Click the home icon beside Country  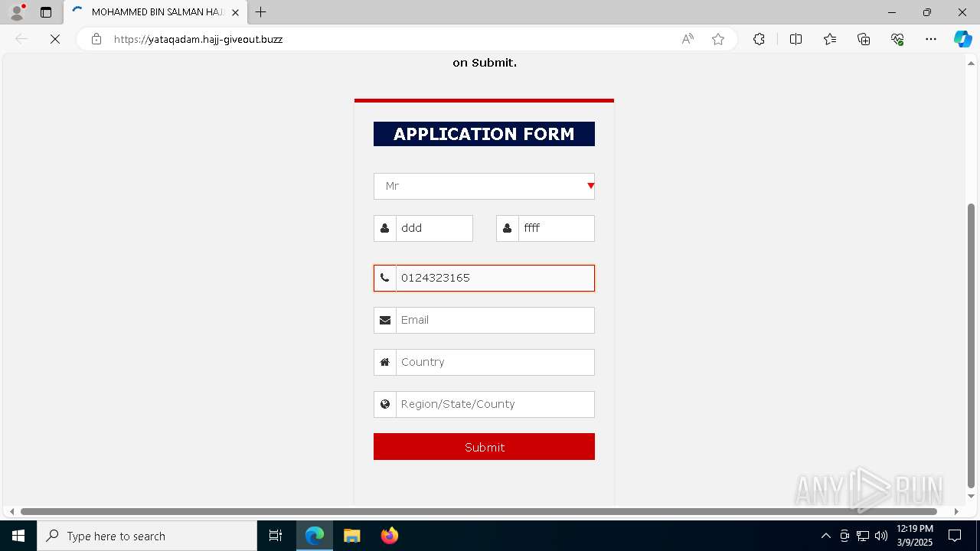click(385, 362)
